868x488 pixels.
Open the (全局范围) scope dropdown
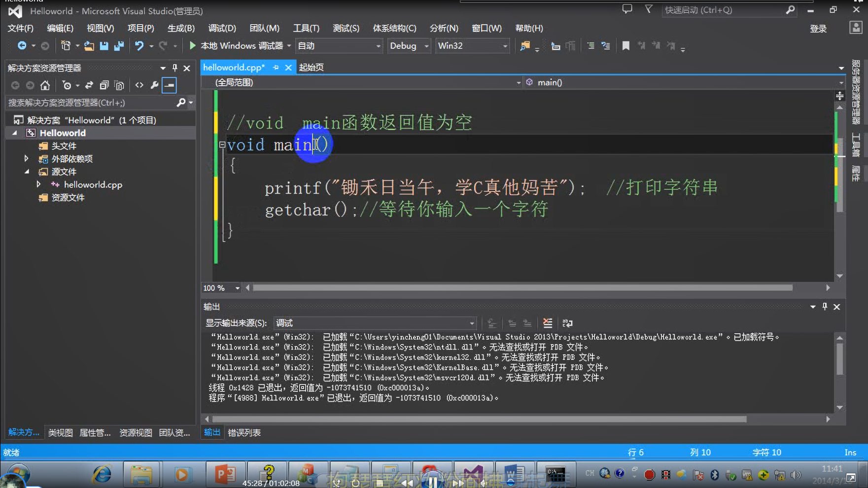coord(362,82)
